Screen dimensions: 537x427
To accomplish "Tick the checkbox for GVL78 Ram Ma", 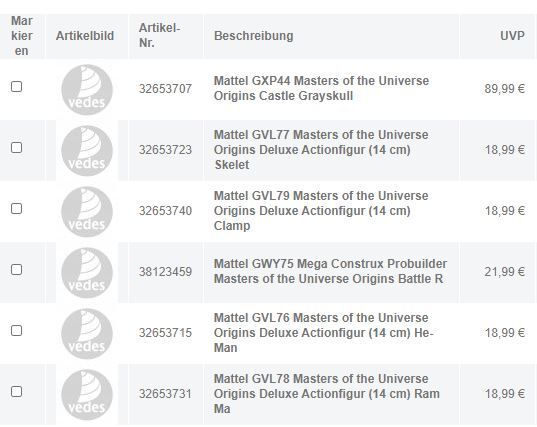I will click(16, 391).
